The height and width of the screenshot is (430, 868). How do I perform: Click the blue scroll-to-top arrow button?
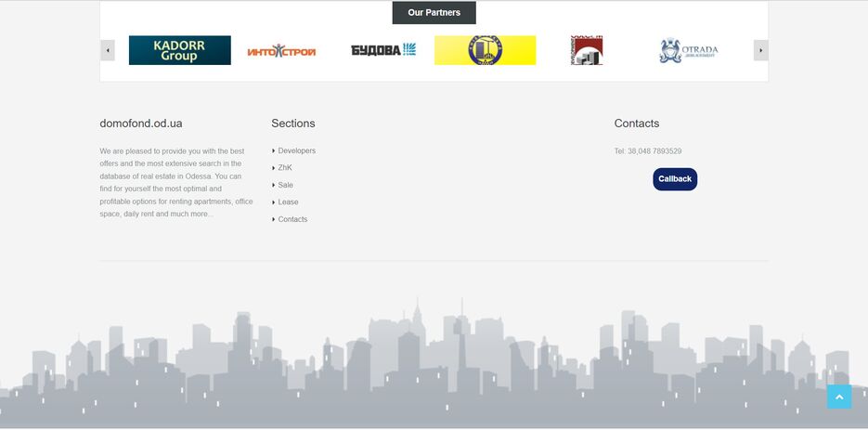pos(839,397)
